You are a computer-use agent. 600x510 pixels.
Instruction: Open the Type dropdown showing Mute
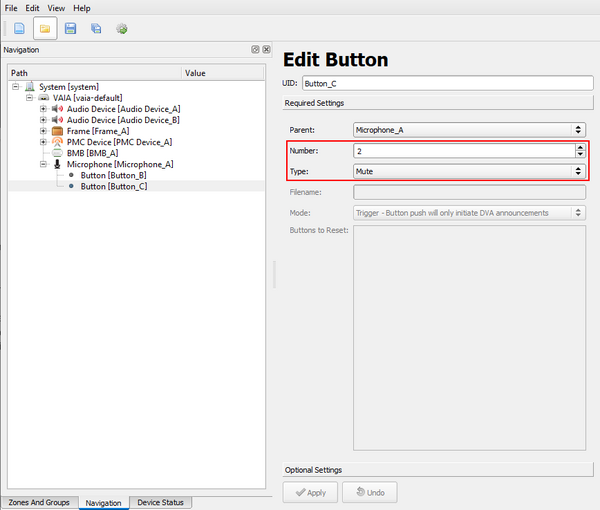click(469, 172)
